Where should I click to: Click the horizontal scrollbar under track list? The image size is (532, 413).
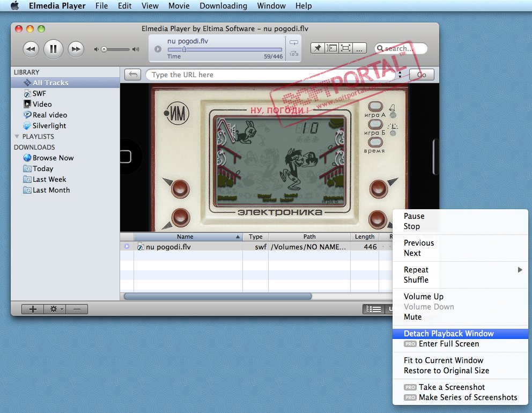pyautogui.click(x=218, y=296)
